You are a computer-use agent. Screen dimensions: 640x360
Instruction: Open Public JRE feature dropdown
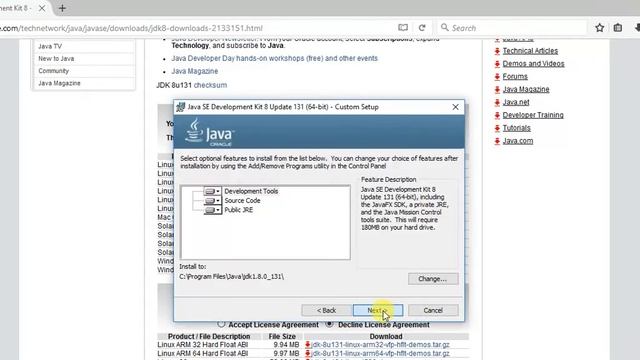click(x=213, y=210)
